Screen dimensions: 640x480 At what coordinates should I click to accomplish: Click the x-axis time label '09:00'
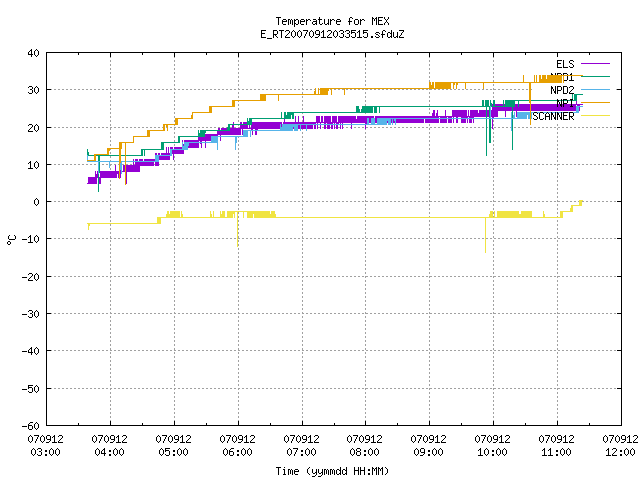pos(429,452)
